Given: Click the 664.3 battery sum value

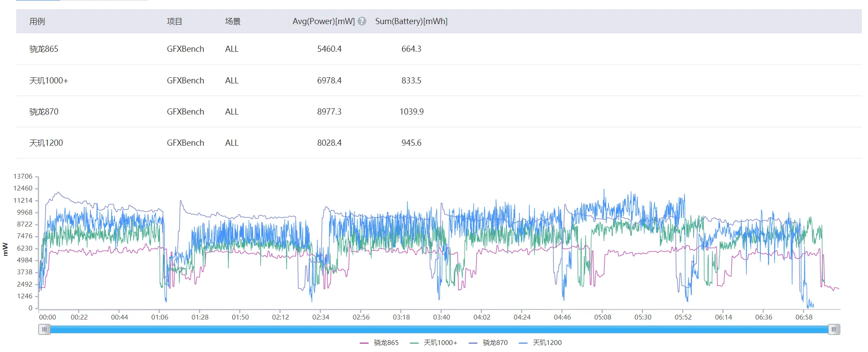Looking at the screenshot, I should (411, 49).
